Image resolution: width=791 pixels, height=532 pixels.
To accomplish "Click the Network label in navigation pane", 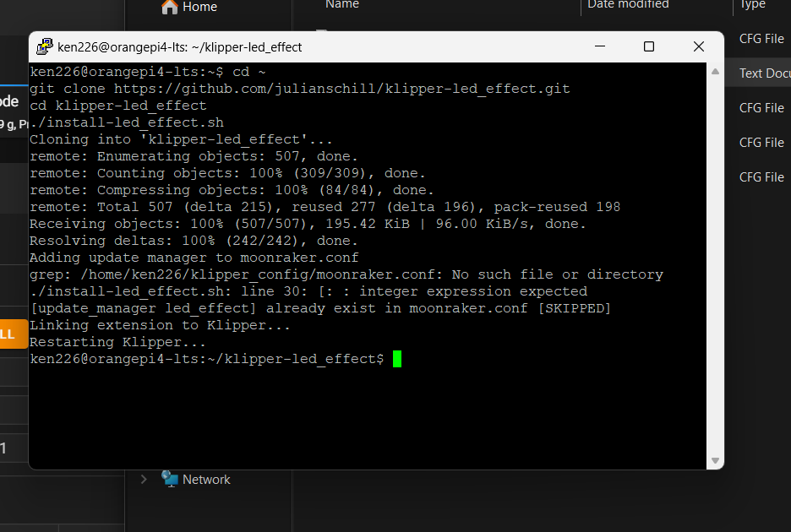I will [206, 479].
